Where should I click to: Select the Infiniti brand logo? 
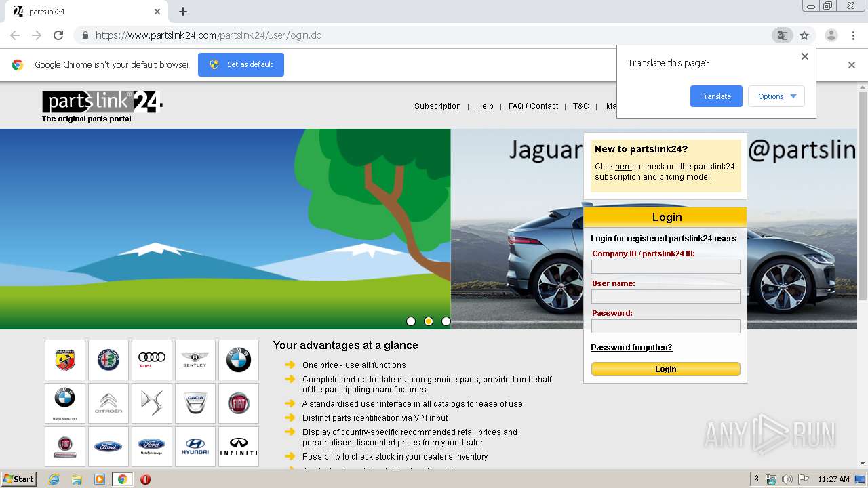pos(239,447)
